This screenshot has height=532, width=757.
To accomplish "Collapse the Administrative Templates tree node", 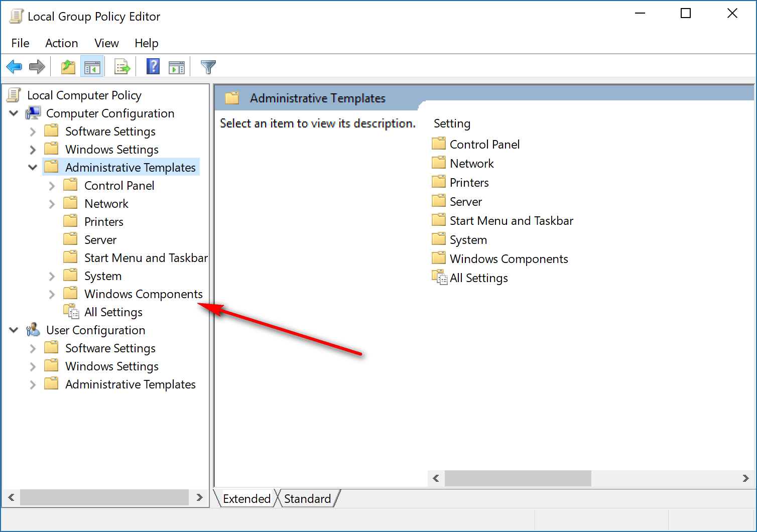I will 32,167.
